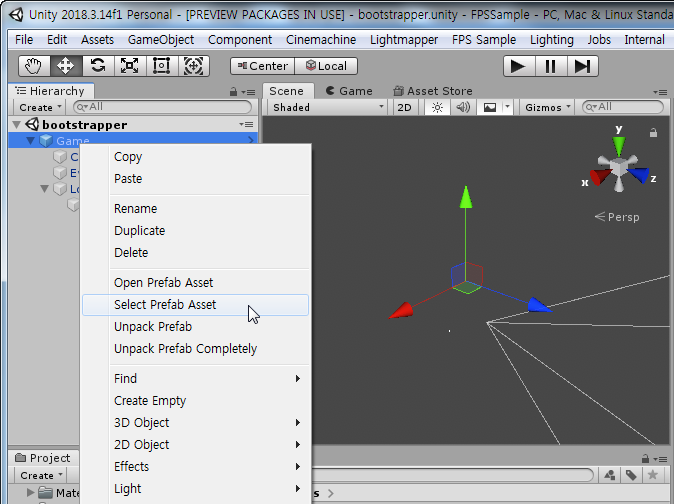Choose Select Prefab Asset
The image size is (674, 504).
coord(196,305)
